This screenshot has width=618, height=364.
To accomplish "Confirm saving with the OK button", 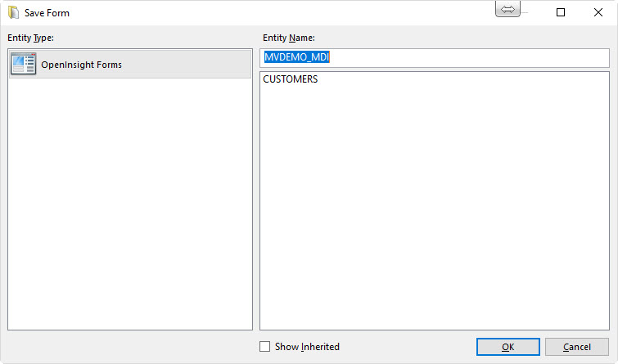I will [x=508, y=347].
